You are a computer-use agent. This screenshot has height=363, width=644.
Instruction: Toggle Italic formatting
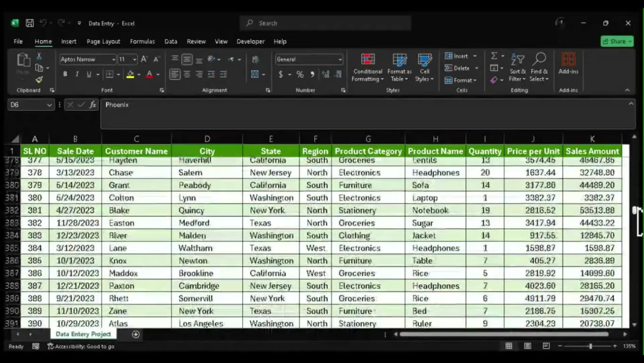point(77,74)
